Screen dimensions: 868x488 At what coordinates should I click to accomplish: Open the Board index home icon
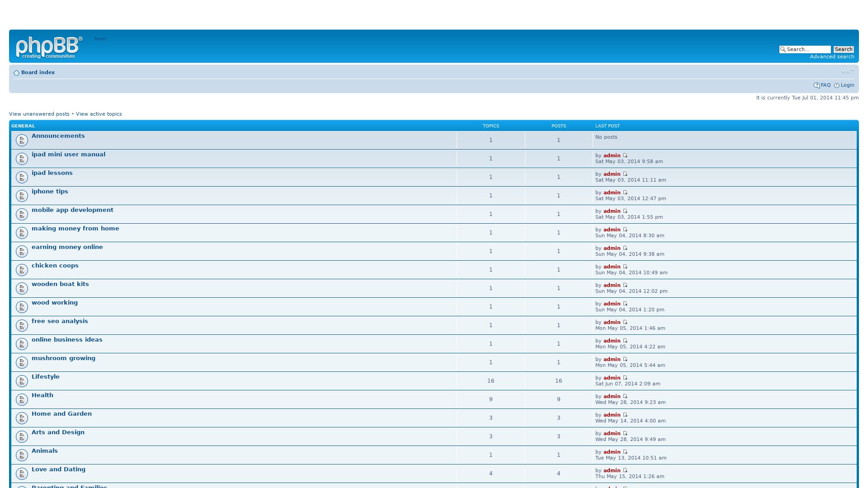[17, 73]
